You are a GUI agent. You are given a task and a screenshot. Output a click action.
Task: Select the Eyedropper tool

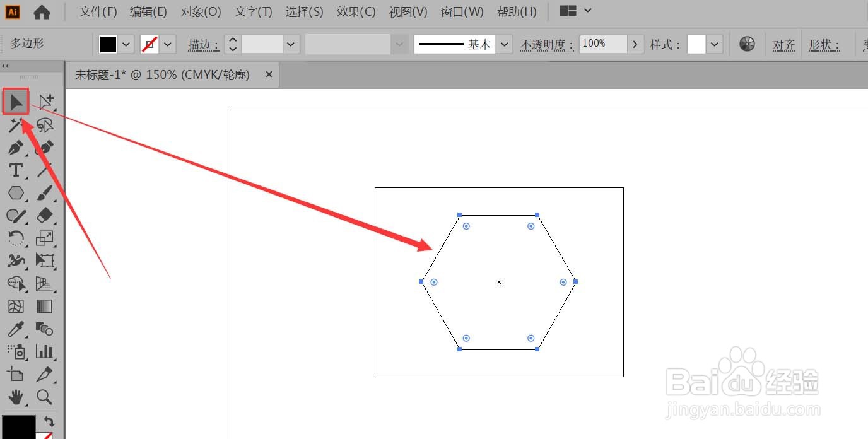point(16,329)
